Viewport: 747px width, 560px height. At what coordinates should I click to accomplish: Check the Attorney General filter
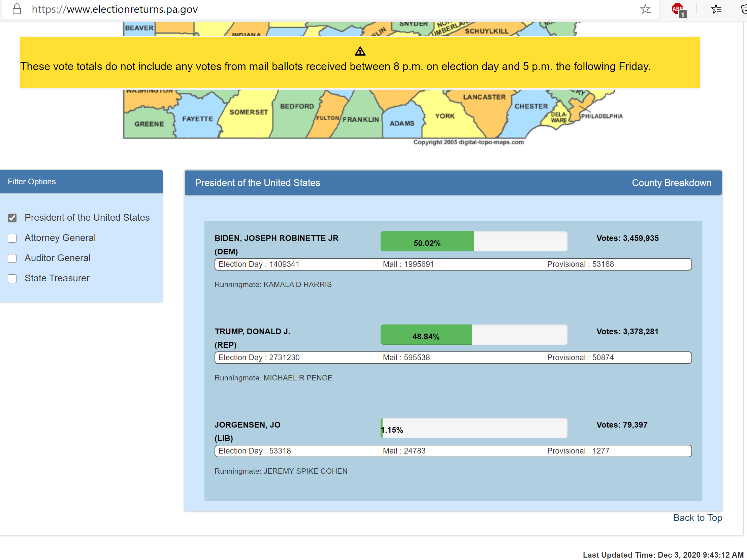(12, 238)
